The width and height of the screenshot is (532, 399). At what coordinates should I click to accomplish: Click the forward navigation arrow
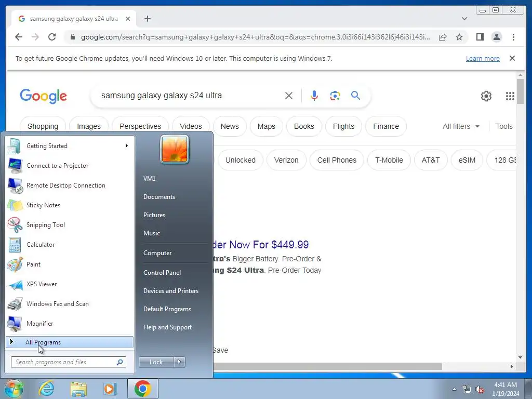tap(35, 37)
